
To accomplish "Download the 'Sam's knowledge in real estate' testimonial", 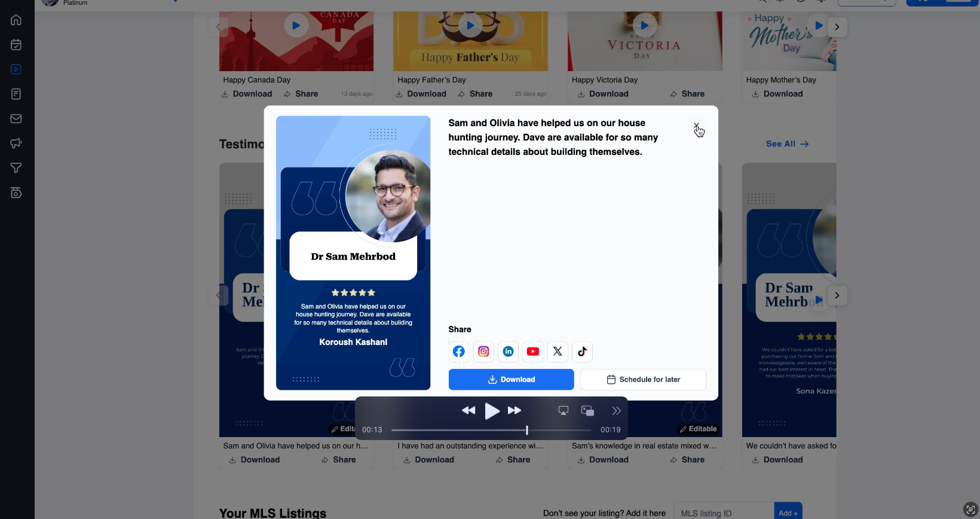I will (x=603, y=460).
